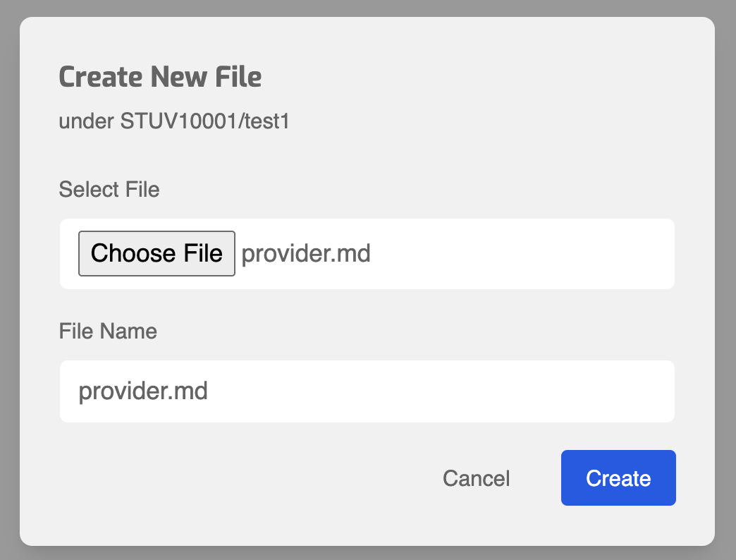Click the Choose File button
The width and height of the screenshot is (736, 560).
click(157, 253)
